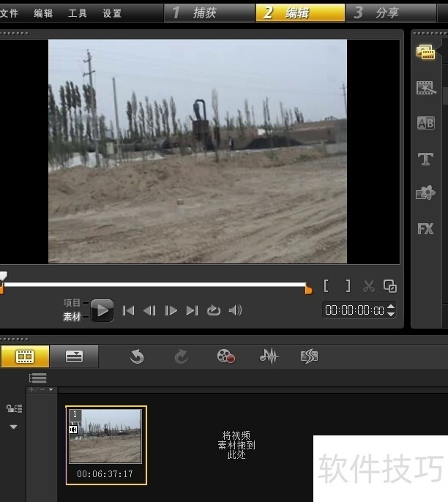This screenshot has width=448, height=502.
Task: Switch to the 1 捕获 step tab
Action: (x=209, y=13)
